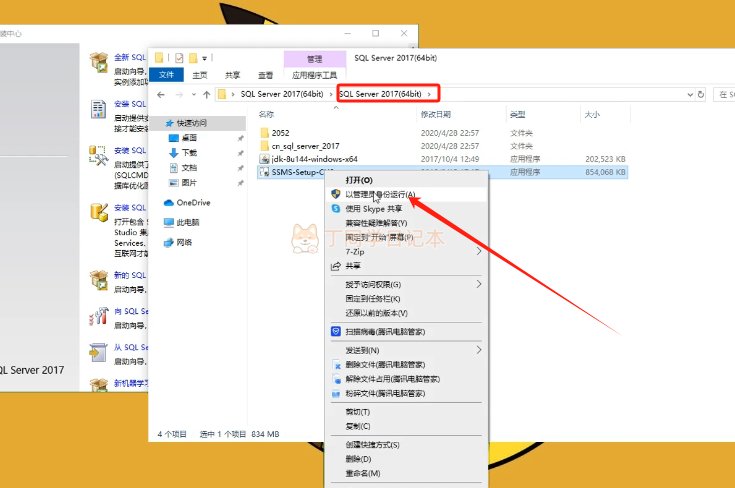Open 此电脑 in the navigation pane
This screenshot has width=735, height=488.
click(187, 222)
